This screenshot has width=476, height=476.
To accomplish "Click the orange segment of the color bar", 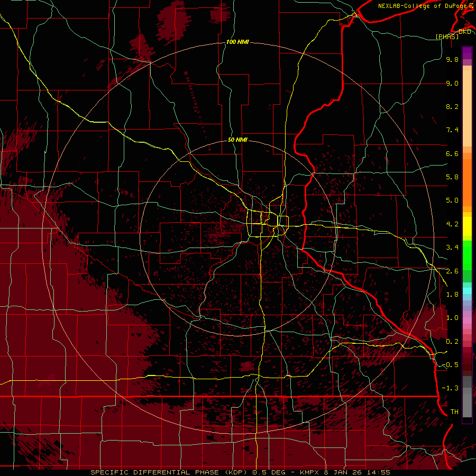I will 467,183.
